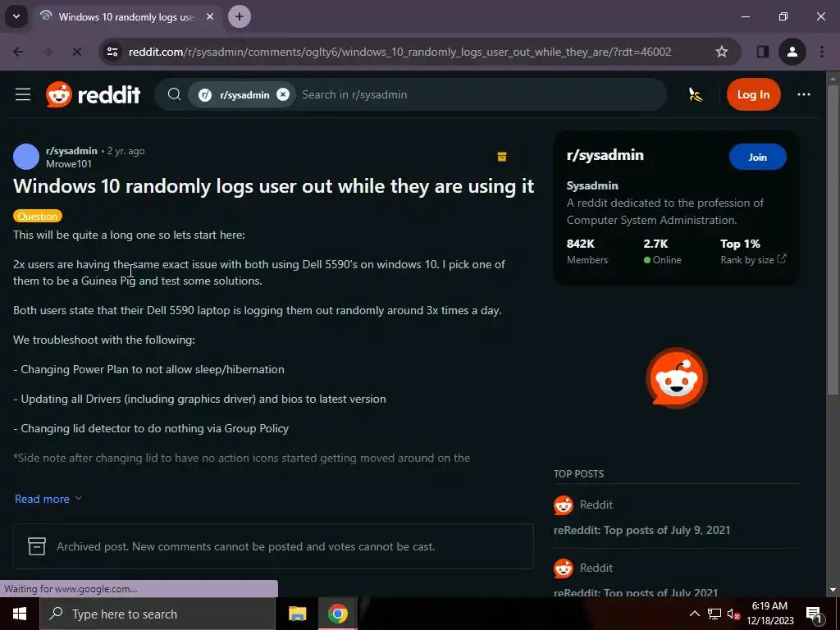Click Chrome icon in taskbar
This screenshot has width=840, height=630.
click(337, 614)
